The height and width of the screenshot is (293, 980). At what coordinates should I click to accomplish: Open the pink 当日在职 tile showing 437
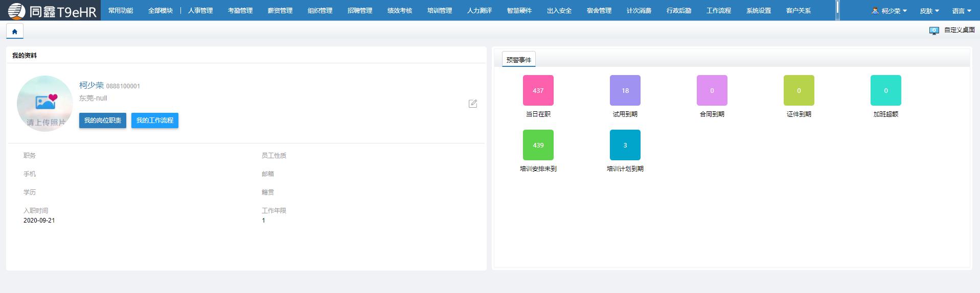click(538, 90)
